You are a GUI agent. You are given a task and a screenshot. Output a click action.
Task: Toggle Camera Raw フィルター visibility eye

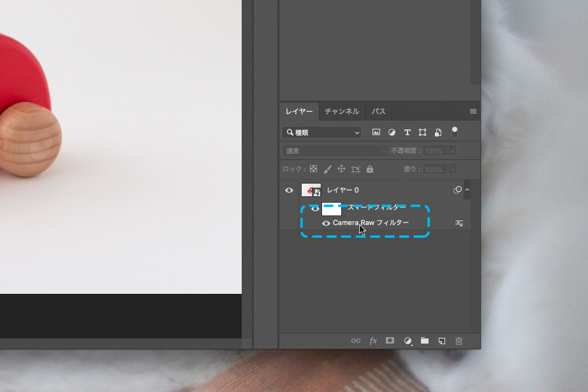point(326,224)
